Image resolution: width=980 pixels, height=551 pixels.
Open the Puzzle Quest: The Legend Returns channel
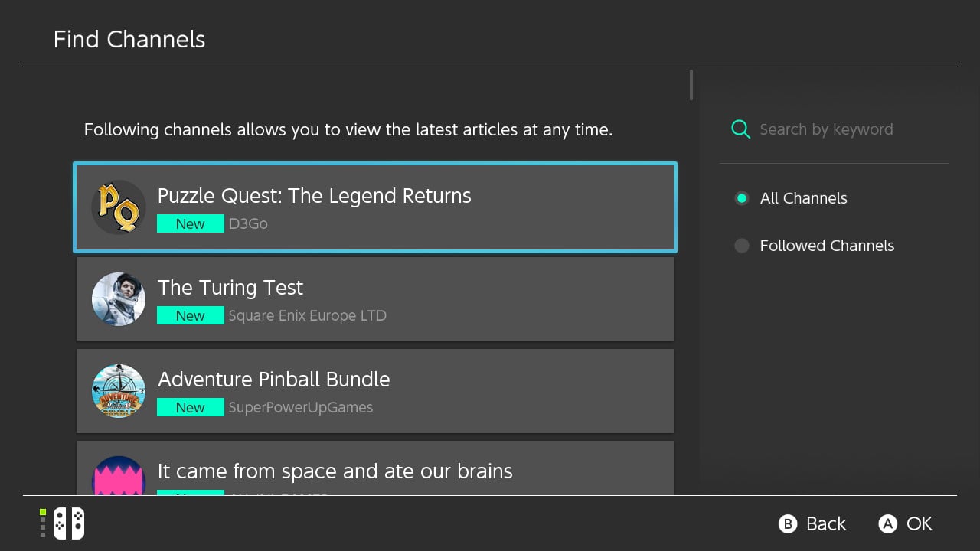pos(314,196)
